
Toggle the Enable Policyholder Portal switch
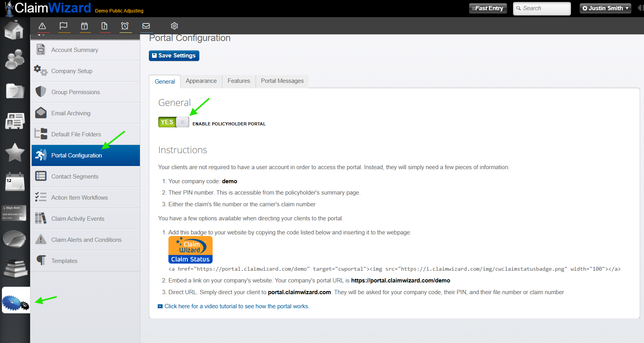[174, 122]
